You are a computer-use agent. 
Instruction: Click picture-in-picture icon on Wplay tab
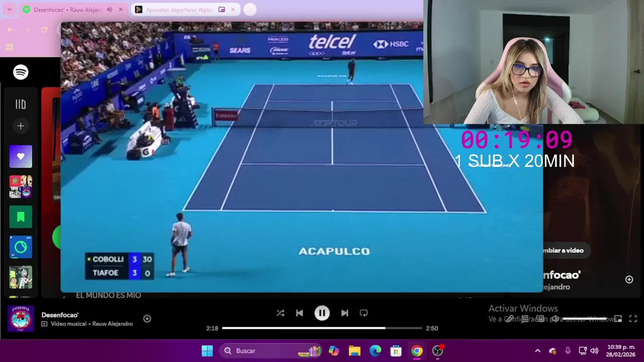[221, 10]
